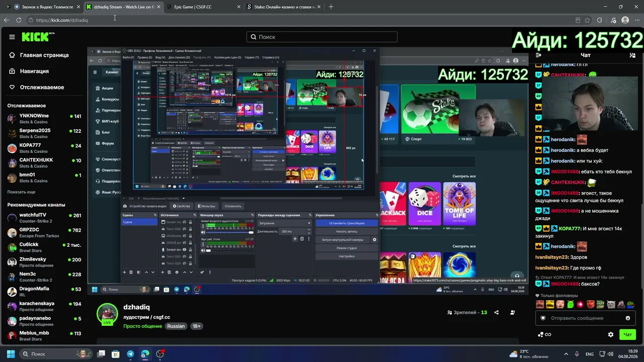This screenshot has width=644, height=362.
Task: Click Начать запись in OBS controls
Action: pos(347,231)
